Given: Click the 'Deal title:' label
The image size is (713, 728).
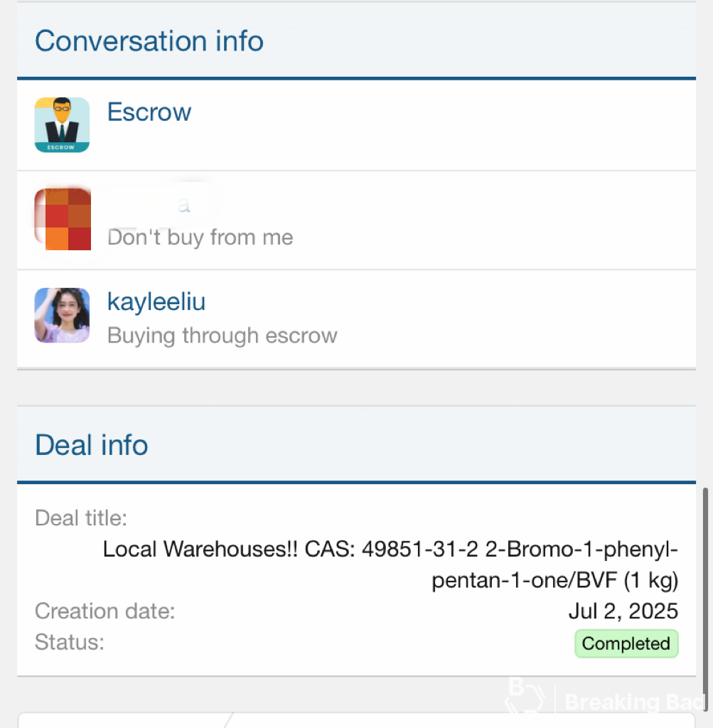Looking at the screenshot, I should pyautogui.click(x=81, y=518).
